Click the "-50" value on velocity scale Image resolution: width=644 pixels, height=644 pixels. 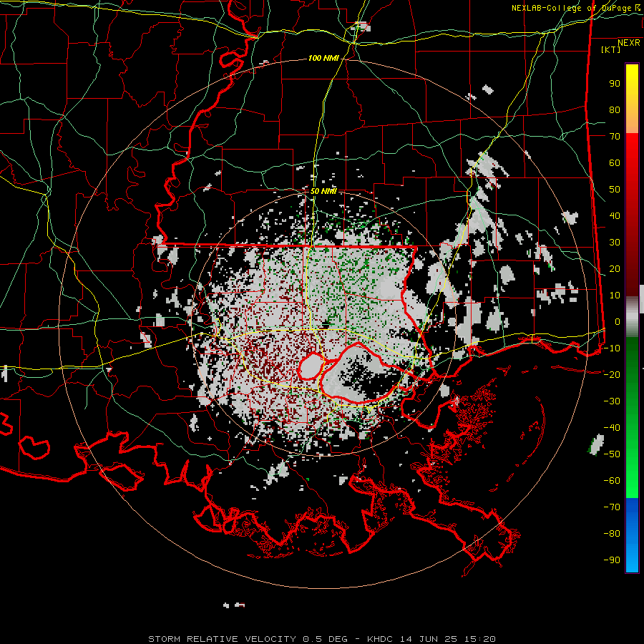(x=612, y=454)
